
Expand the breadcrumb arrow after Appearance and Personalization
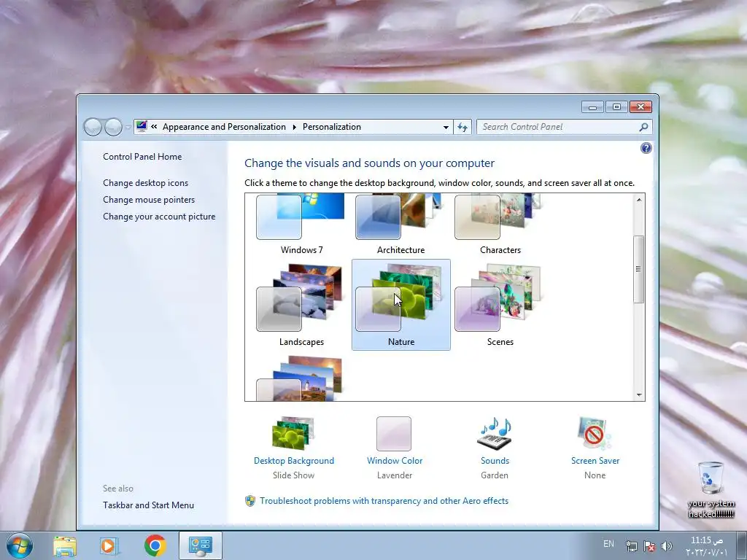pos(294,127)
